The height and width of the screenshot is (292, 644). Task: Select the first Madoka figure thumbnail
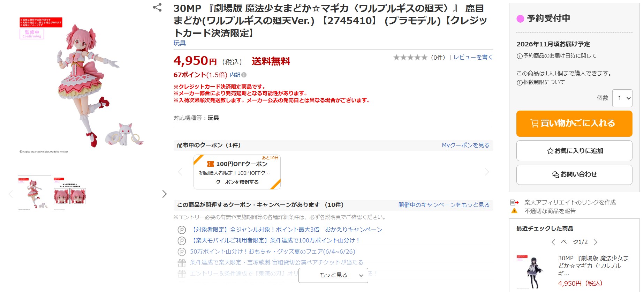tap(35, 194)
